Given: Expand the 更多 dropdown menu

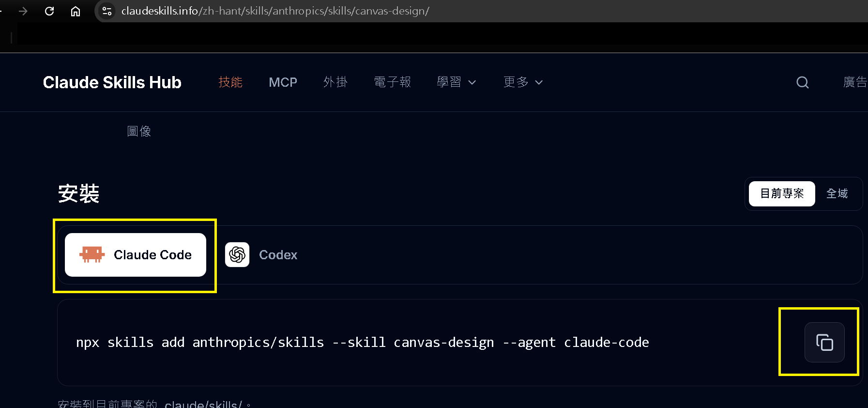Looking at the screenshot, I should 523,82.
